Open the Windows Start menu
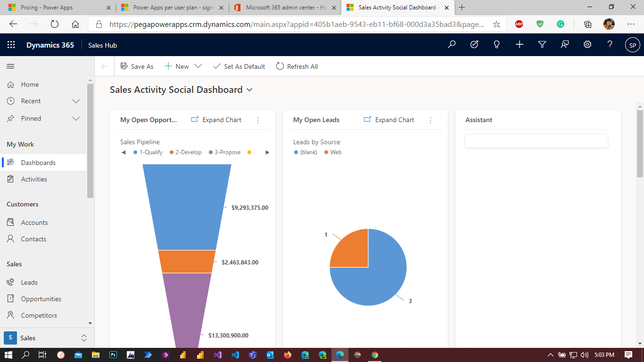Image resolution: width=644 pixels, height=362 pixels. [x=8, y=354]
